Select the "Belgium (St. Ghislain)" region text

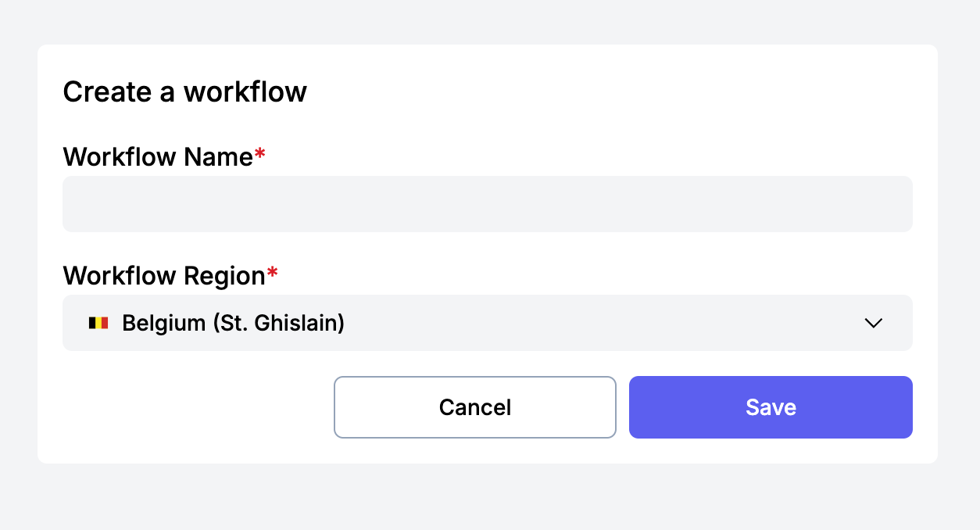pyautogui.click(x=233, y=323)
